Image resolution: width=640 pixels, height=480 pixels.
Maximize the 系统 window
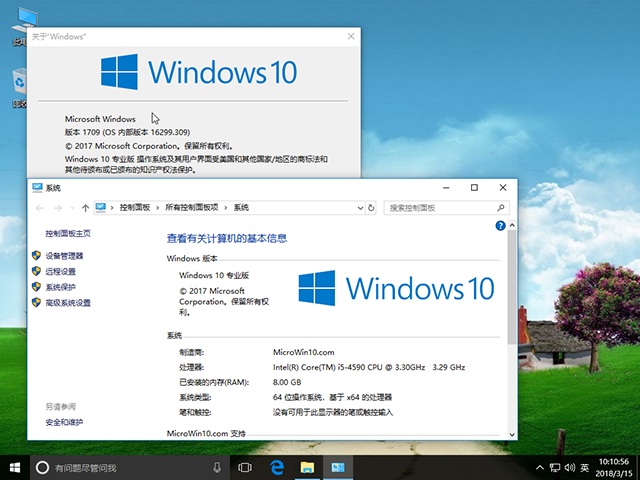coord(474,188)
